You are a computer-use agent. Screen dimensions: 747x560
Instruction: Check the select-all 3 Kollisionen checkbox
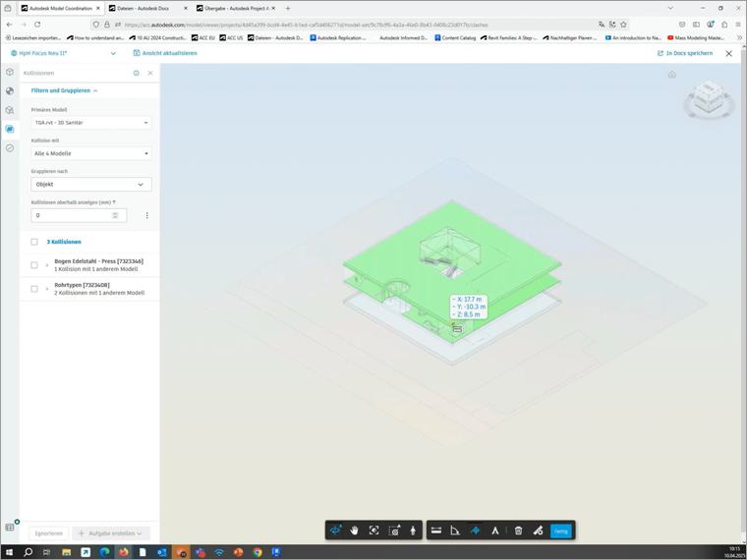tap(34, 242)
